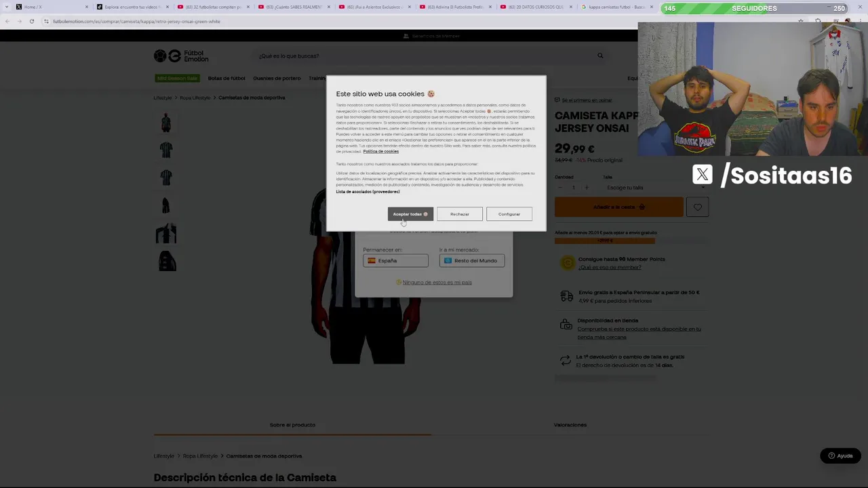Image resolution: width=868 pixels, height=488 pixels.
Task: Click the Fútbol Emotion logo
Action: (181, 56)
